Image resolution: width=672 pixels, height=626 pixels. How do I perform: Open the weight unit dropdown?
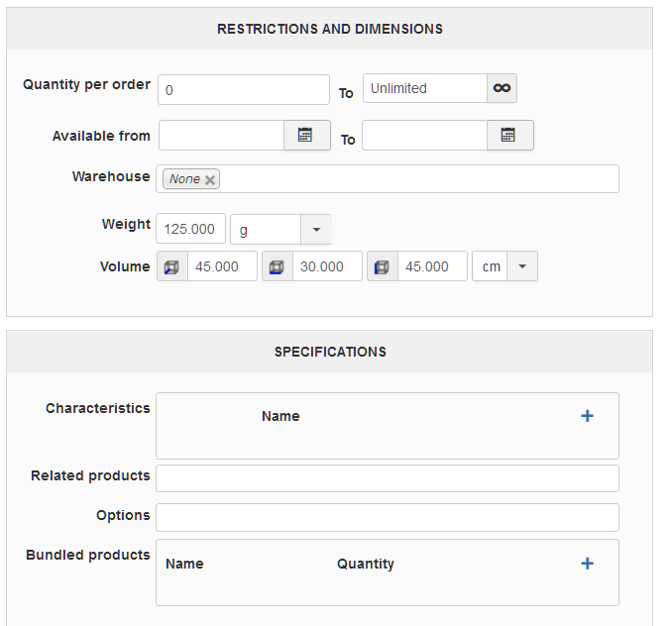click(x=316, y=229)
